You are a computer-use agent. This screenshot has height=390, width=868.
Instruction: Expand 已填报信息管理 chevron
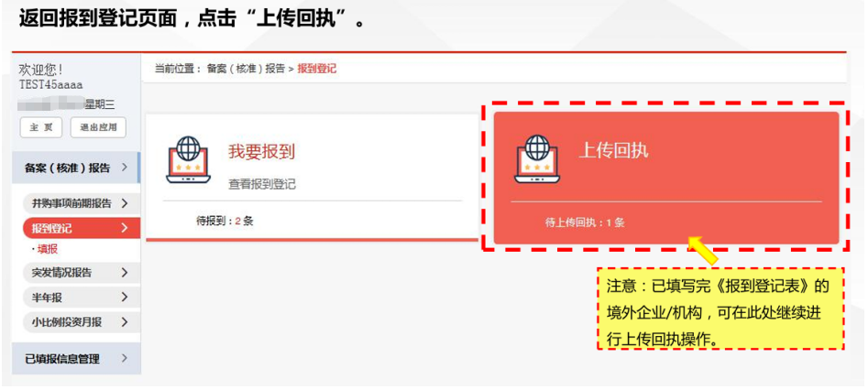click(124, 358)
